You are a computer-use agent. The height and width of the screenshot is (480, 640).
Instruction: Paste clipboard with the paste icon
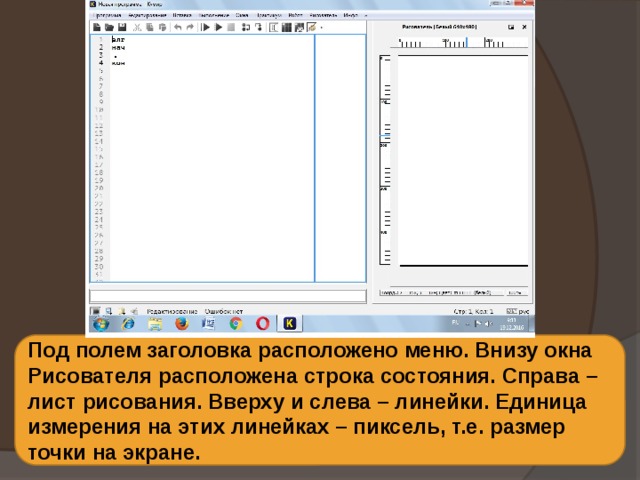click(x=162, y=27)
